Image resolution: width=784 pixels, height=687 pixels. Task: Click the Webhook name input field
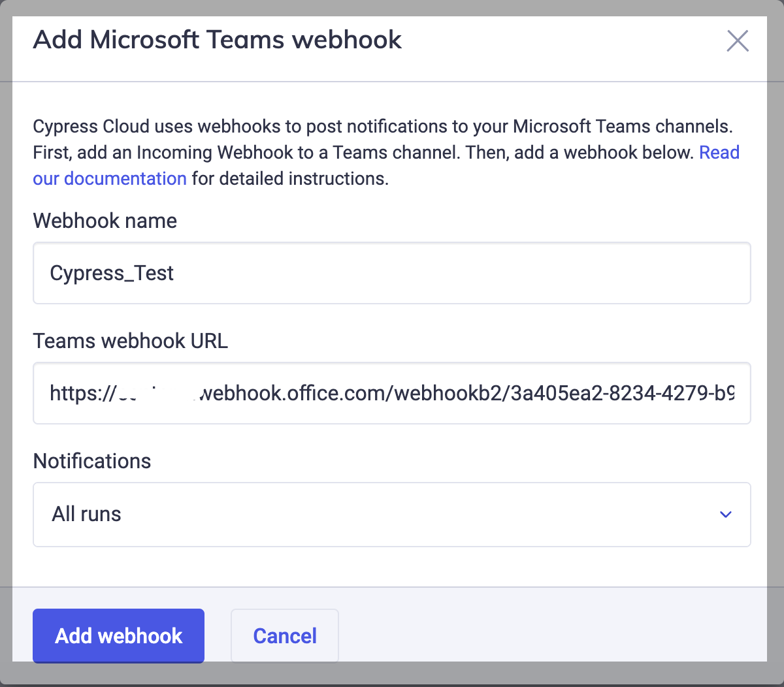[x=392, y=273]
